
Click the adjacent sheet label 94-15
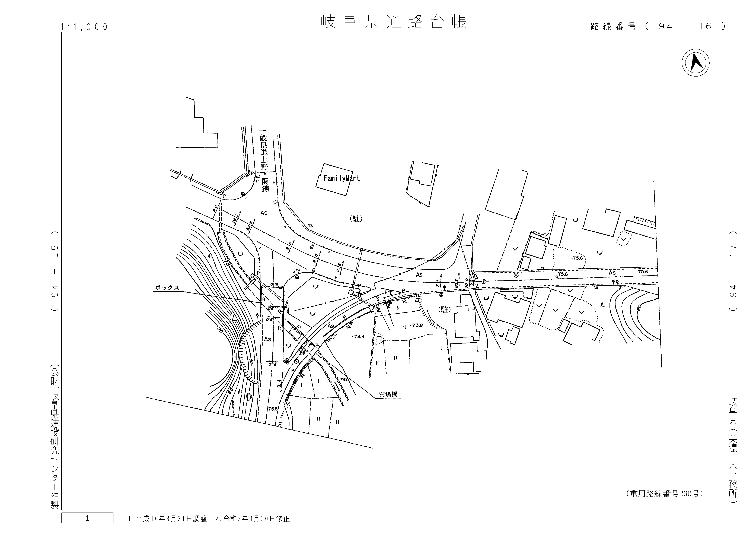[x=55, y=271]
